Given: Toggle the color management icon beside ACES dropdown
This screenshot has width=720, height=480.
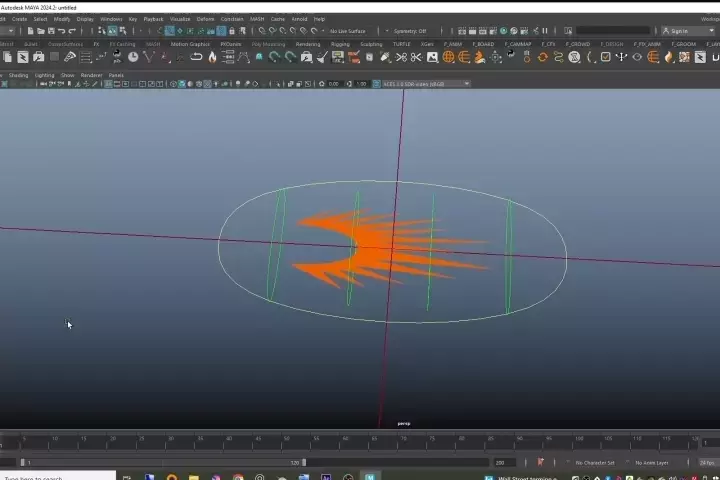Looking at the screenshot, I should tap(377, 84).
